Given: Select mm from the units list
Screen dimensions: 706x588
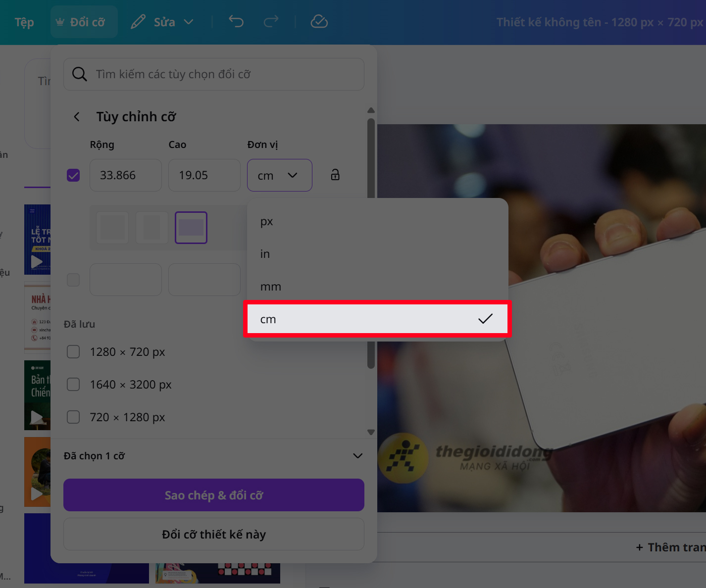Looking at the screenshot, I should coord(271,286).
